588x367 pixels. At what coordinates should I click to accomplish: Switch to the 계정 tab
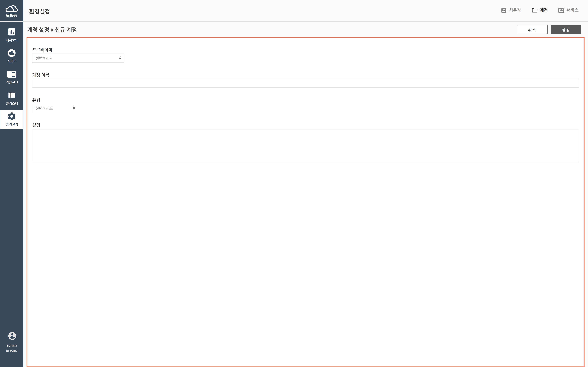(x=540, y=10)
